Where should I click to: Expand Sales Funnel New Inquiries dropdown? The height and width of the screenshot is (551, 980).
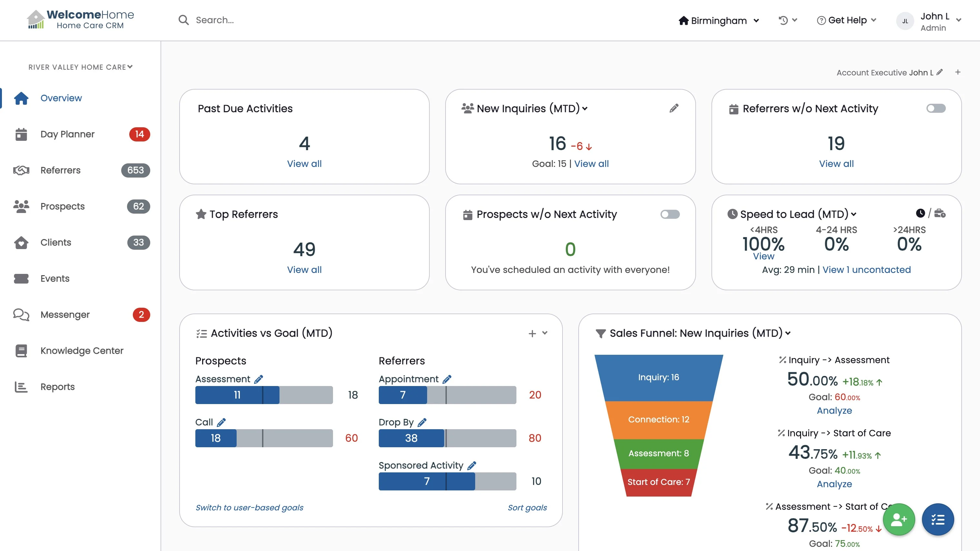point(788,333)
